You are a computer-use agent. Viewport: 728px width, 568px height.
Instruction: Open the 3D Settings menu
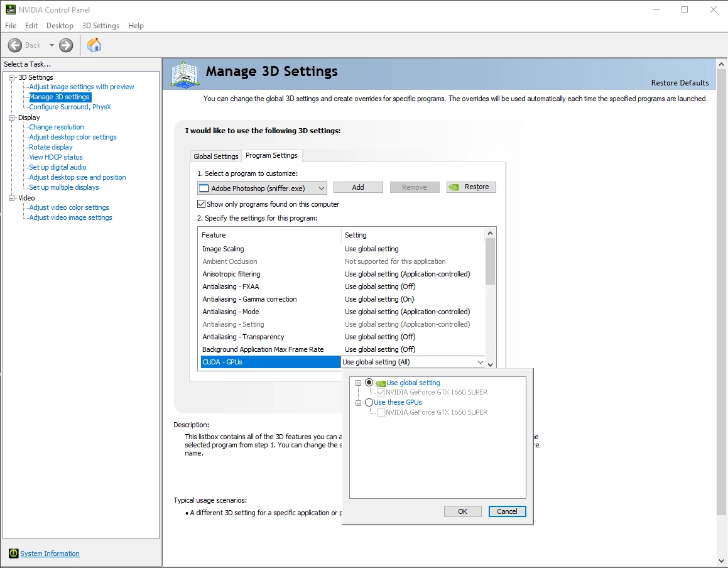[101, 26]
